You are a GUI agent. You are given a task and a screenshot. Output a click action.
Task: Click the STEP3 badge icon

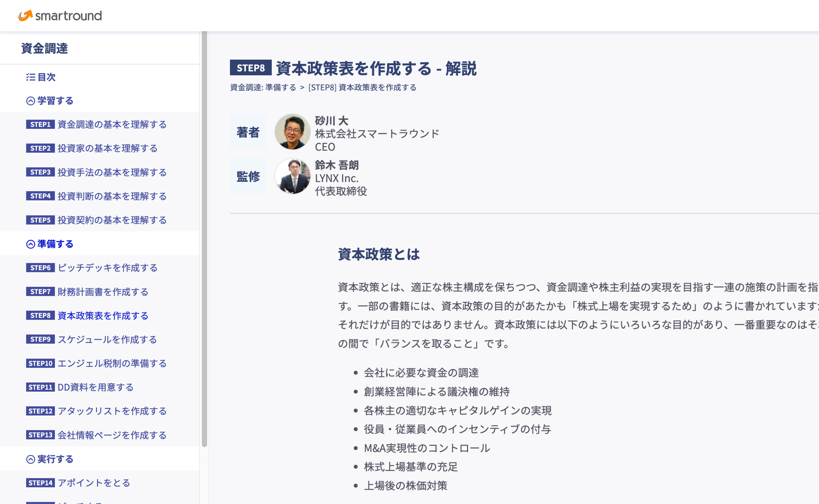coord(40,172)
